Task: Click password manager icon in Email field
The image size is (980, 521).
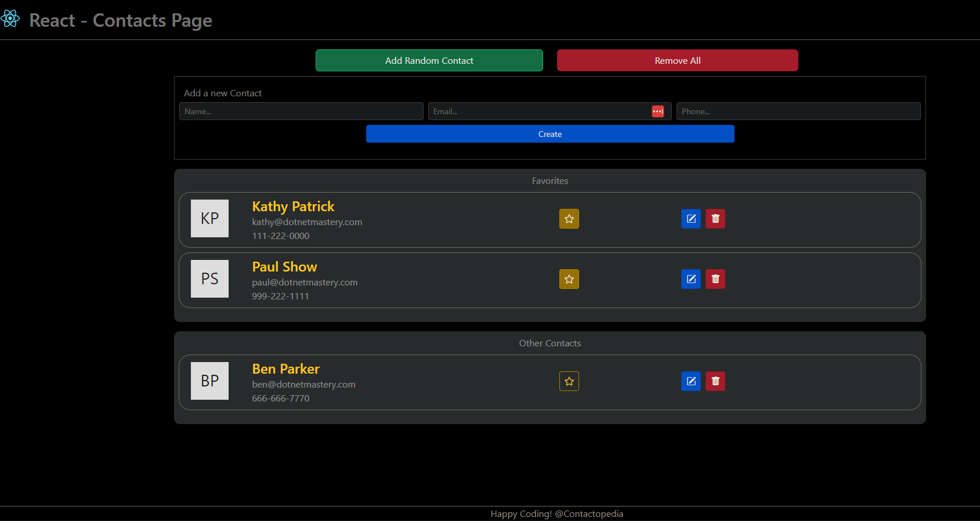Action: [x=657, y=111]
